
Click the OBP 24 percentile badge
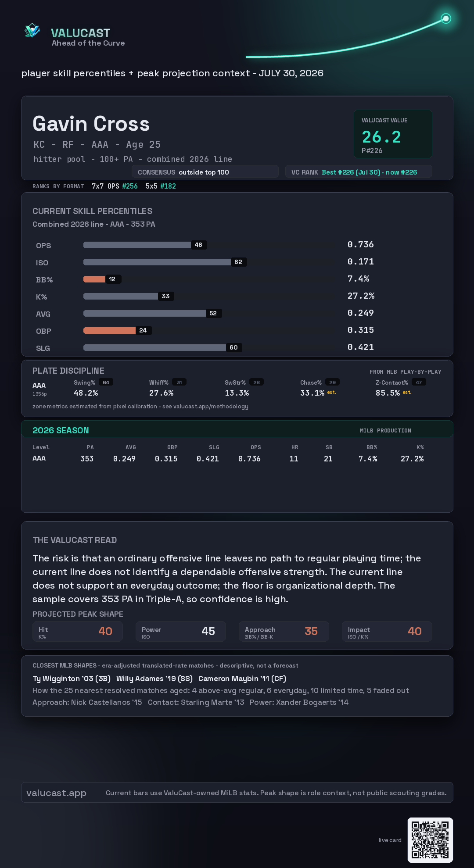(x=143, y=330)
